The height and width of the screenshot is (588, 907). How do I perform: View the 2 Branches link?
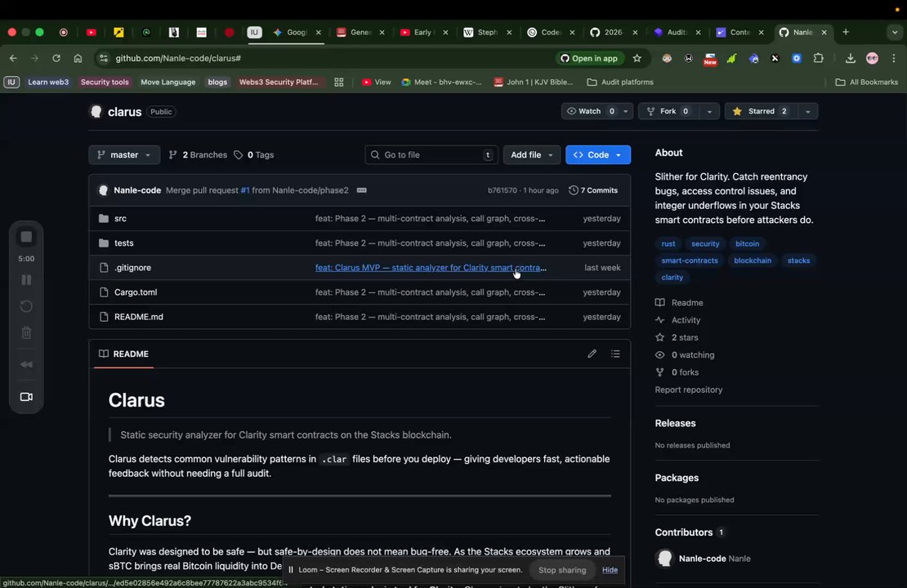pos(198,155)
